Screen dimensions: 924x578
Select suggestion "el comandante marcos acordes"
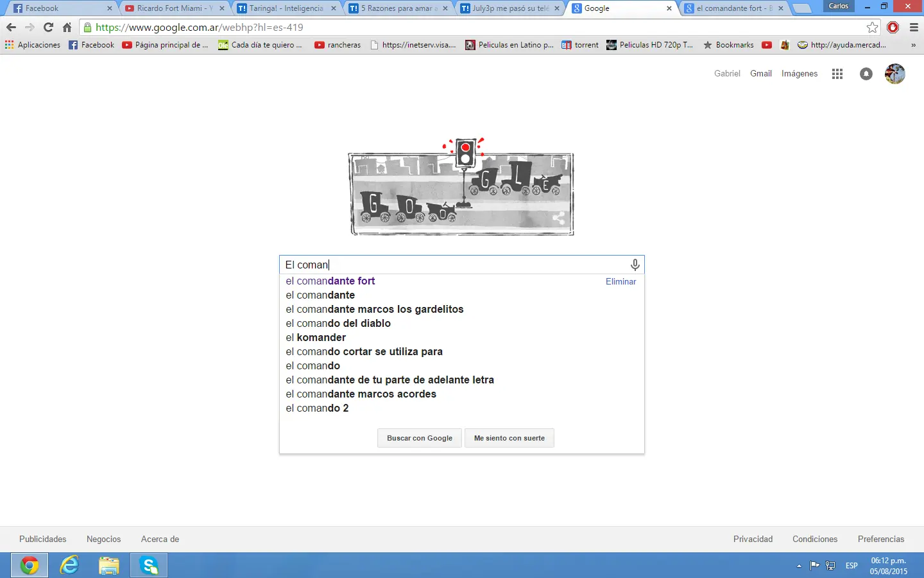(x=361, y=394)
